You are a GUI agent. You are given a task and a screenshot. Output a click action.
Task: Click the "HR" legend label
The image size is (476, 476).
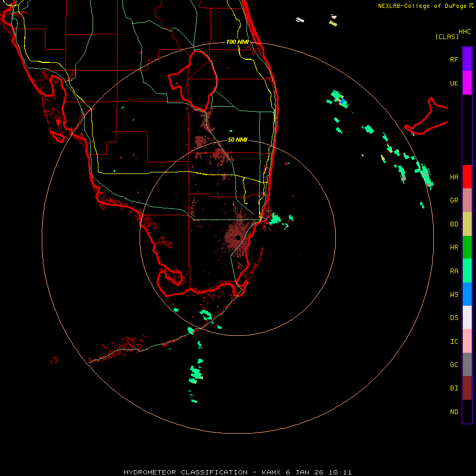(x=454, y=248)
